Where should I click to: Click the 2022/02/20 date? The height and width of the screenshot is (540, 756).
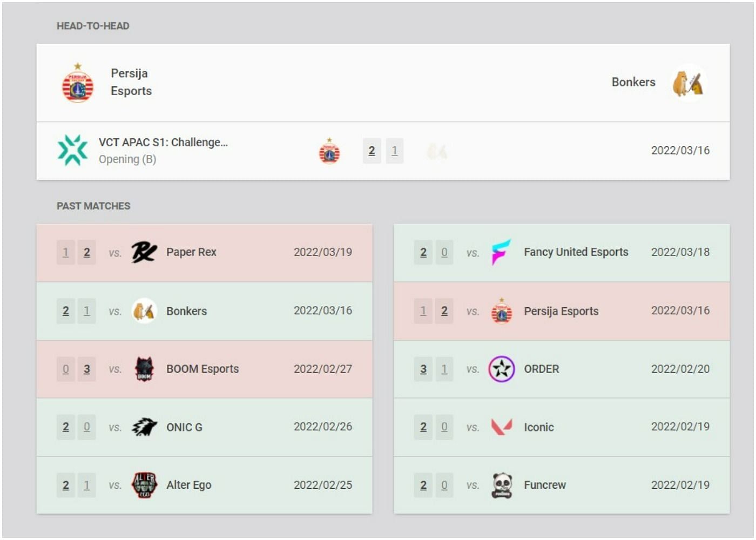click(x=680, y=369)
